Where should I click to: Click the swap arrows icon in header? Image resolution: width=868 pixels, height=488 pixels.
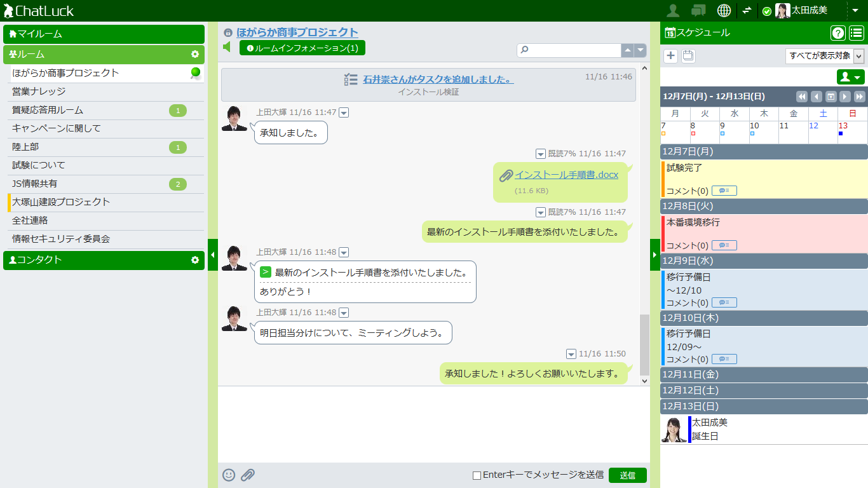tap(747, 10)
